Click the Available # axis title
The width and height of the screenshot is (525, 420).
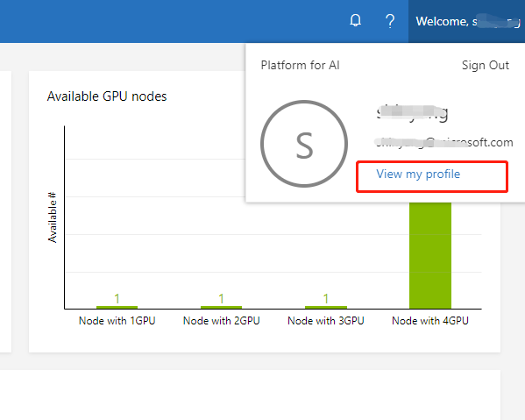point(53,217)
